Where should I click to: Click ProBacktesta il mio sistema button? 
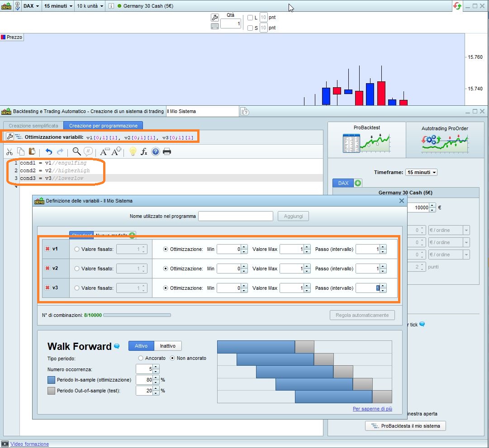pyautogui.click(x=405, y=426)
